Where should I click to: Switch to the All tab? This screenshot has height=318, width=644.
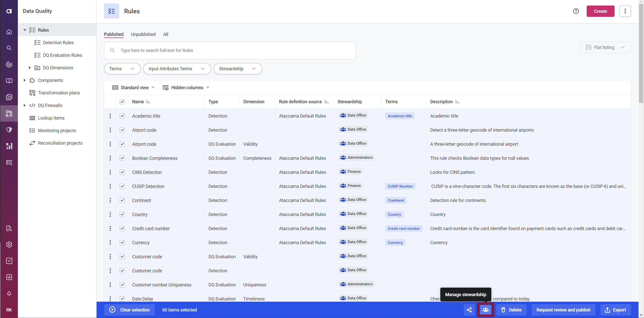(165, 34)
